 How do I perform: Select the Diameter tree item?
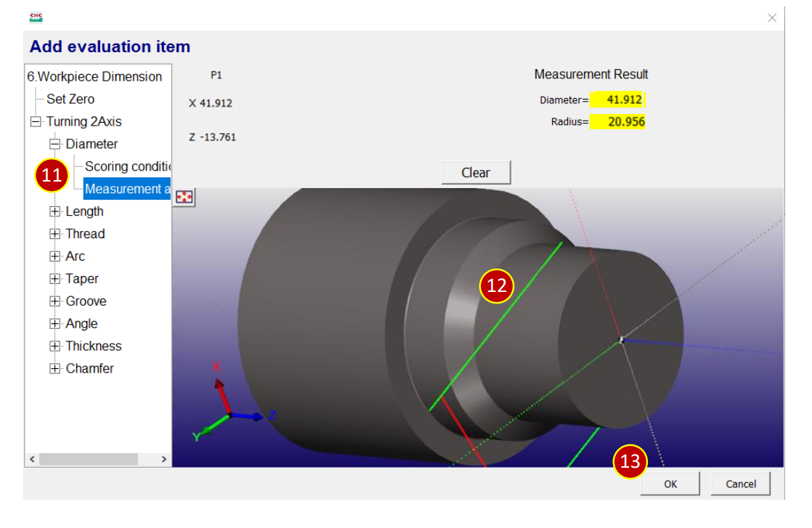click(x=92, y=144)
